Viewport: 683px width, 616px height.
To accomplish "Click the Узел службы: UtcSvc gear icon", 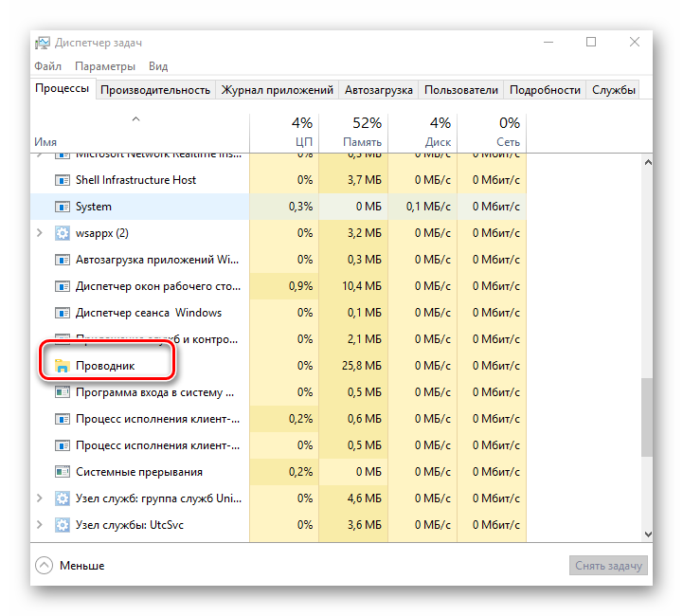I will pos(63,525).
